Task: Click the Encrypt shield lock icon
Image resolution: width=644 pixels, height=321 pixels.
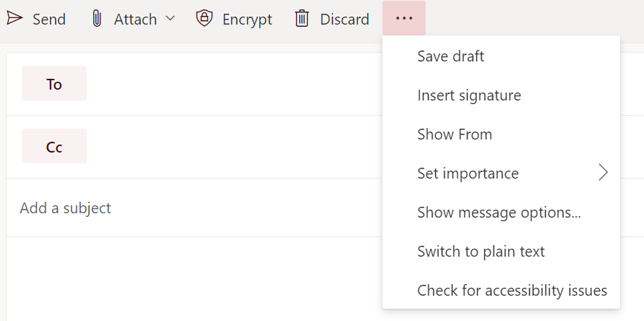Action: point(204,18)
